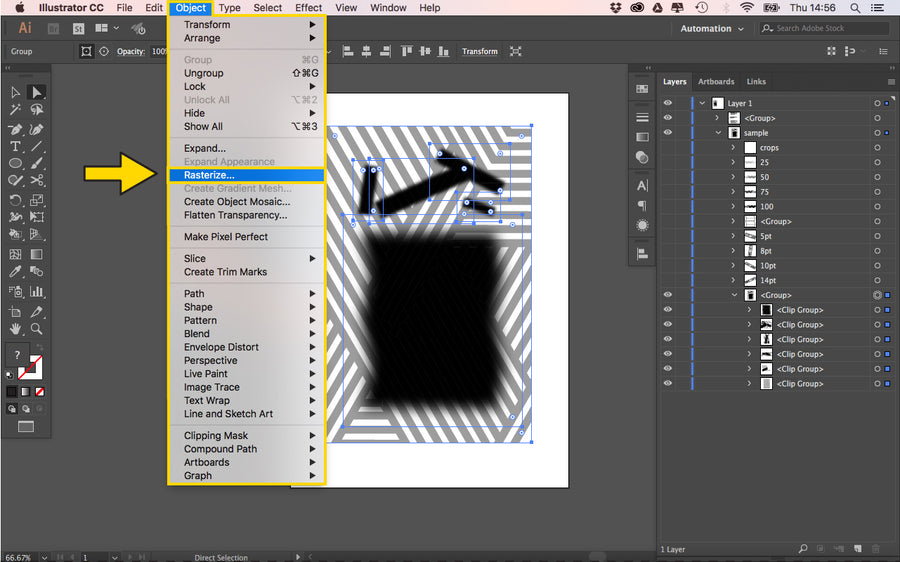900x562 pixels.
Task: Select the Direct Selection tool
Action: (37, 93)
